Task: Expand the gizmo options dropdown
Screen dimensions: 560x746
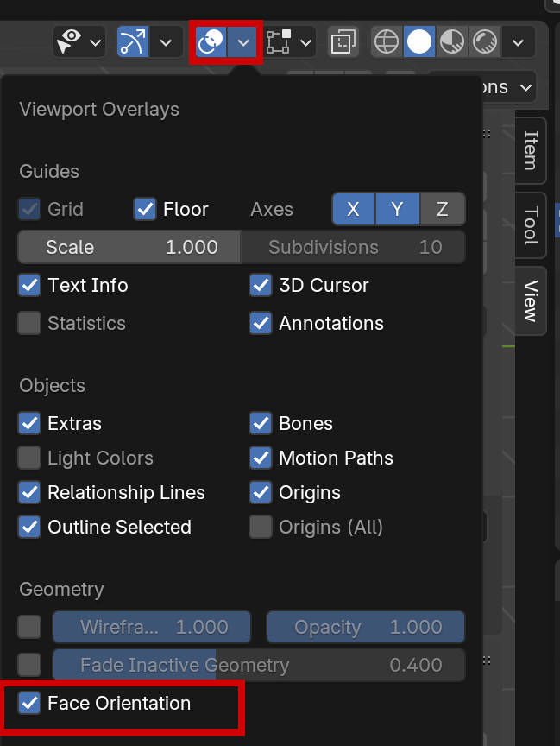Action: click(x=166, y=41)
